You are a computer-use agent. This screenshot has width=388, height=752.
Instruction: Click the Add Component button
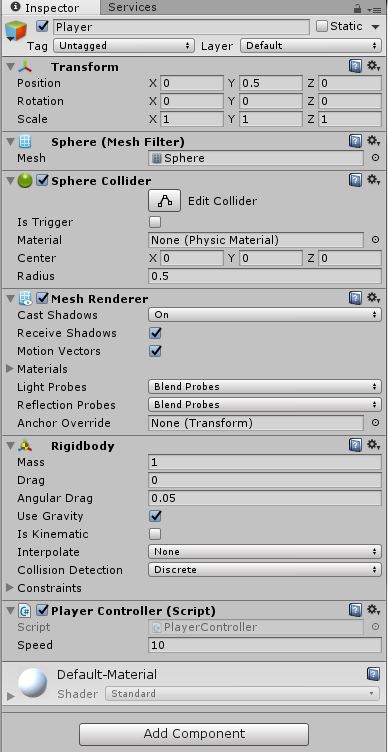point(194,734)
